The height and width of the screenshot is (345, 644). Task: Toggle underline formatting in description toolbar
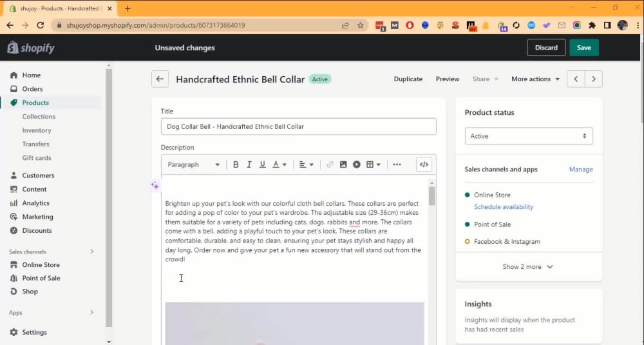[x=263, y=164]
